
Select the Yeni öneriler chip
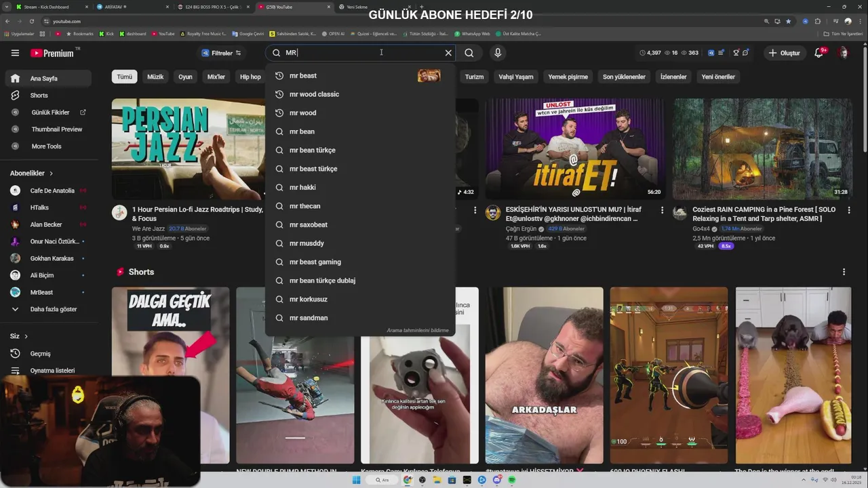tap(718, 77)
